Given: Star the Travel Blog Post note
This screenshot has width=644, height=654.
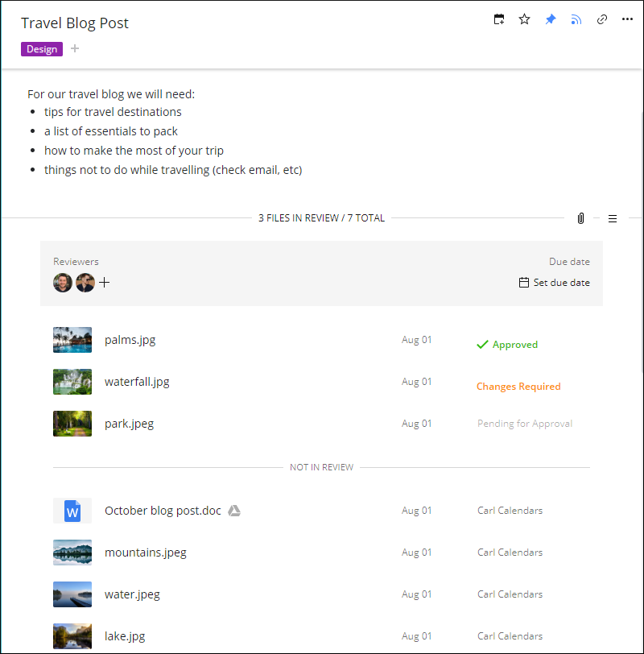Looking at the screenshot, I should [x=524, y=19].
